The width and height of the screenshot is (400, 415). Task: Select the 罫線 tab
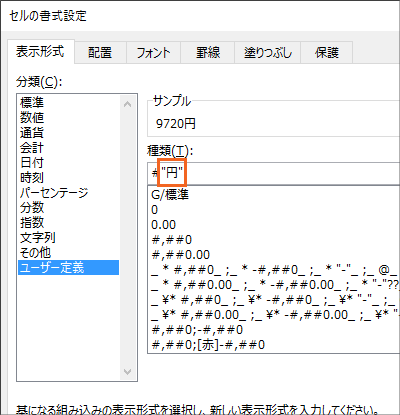tap(208, 53)
